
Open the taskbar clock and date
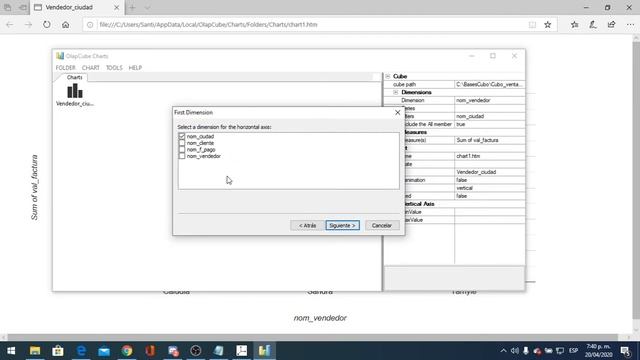click(598, 351)
